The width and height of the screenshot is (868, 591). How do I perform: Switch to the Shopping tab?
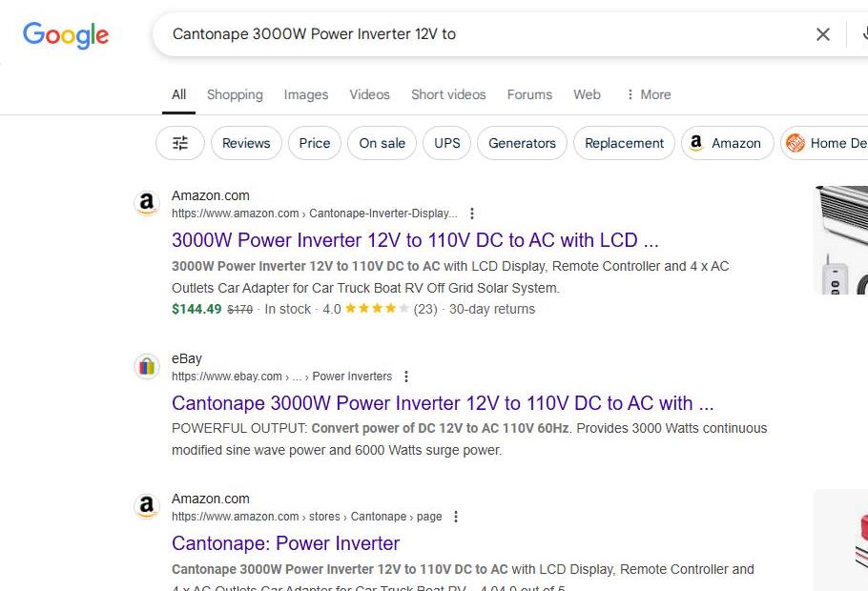click(235, 94)
